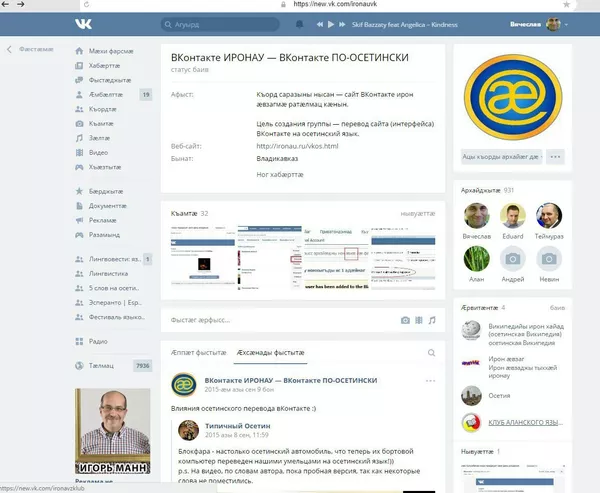Open КЛУБ АЛАНСКОГО ЯЗЫ... link
This screenshot has height=493, width=600.
click(x=525, y=423)
